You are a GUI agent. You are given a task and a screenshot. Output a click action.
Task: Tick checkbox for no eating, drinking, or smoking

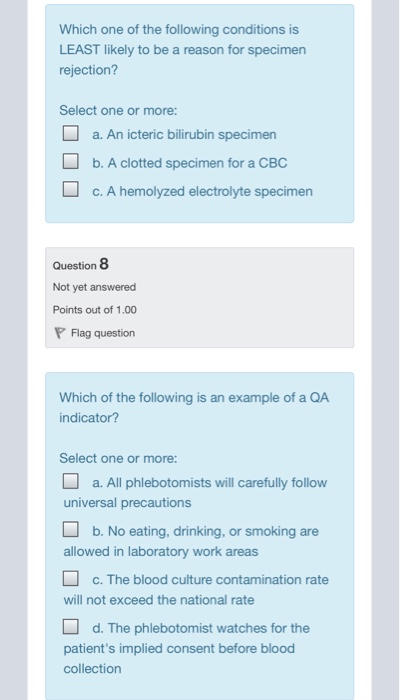click(x=71, y=529)
